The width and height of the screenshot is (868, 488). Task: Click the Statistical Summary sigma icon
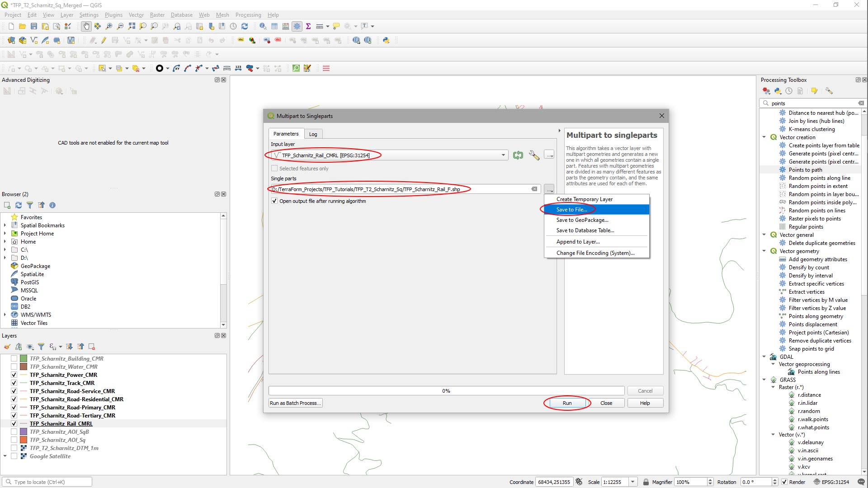(x=308, y=26)
